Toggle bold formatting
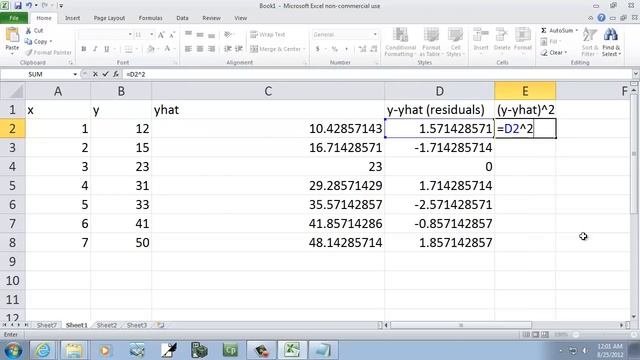 pos(84,49)
